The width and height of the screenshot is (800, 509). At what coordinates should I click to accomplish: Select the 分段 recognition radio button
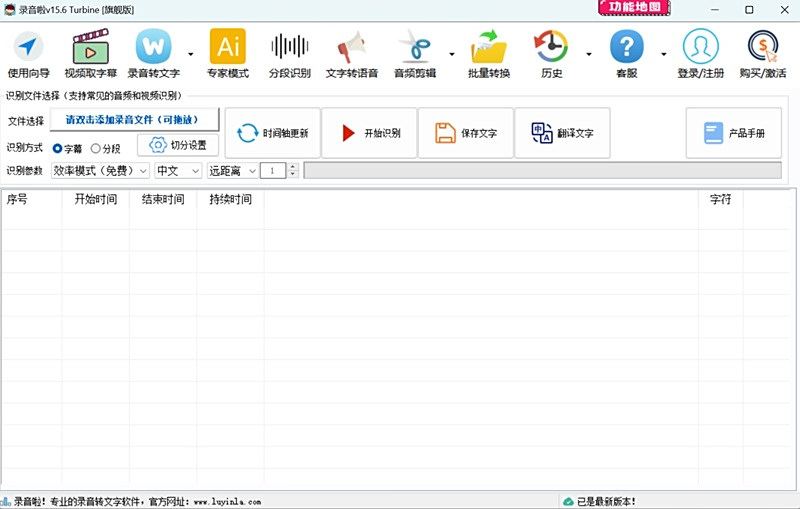96,149
